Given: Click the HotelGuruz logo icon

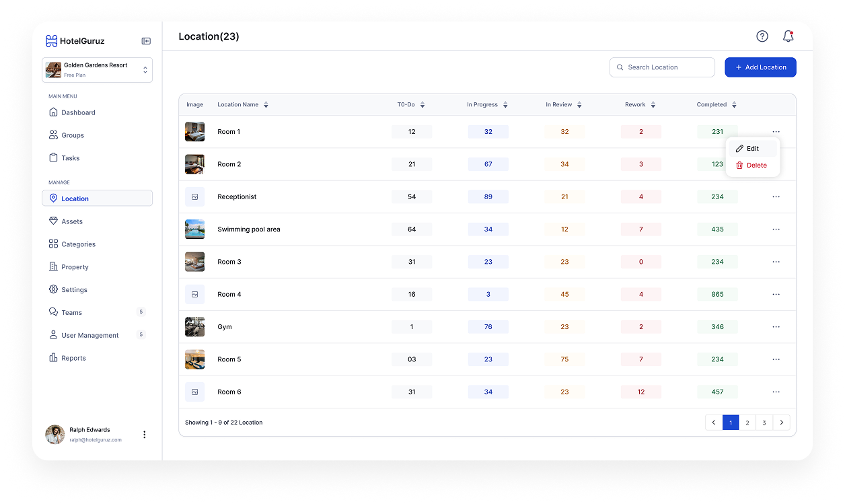Looking at the screenshot, I should 51,41.
